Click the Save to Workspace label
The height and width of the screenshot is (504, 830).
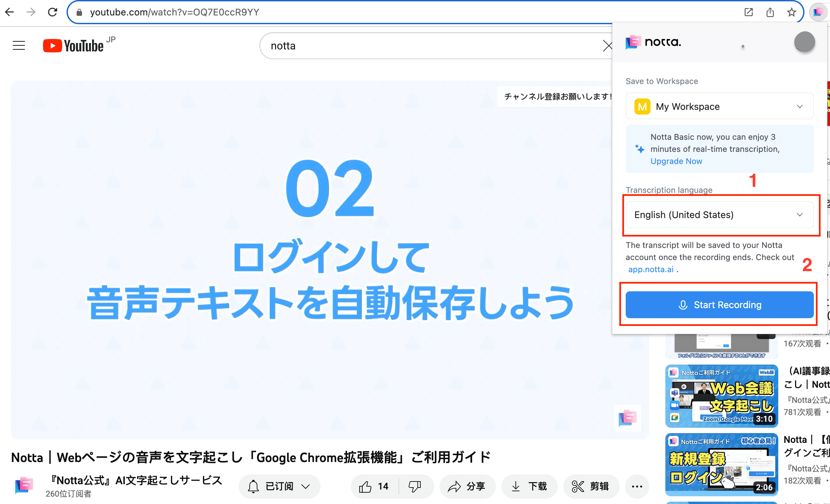click(662, 81)
